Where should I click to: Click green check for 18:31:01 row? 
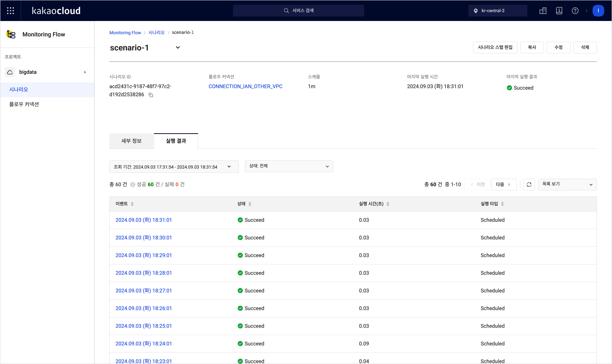240,220
